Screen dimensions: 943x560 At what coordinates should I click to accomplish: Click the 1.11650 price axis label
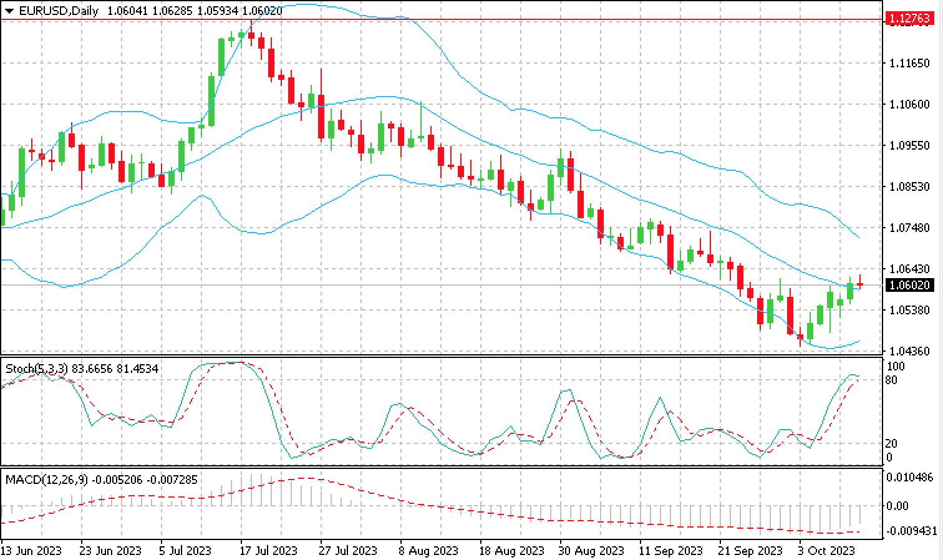coord(908,63)
